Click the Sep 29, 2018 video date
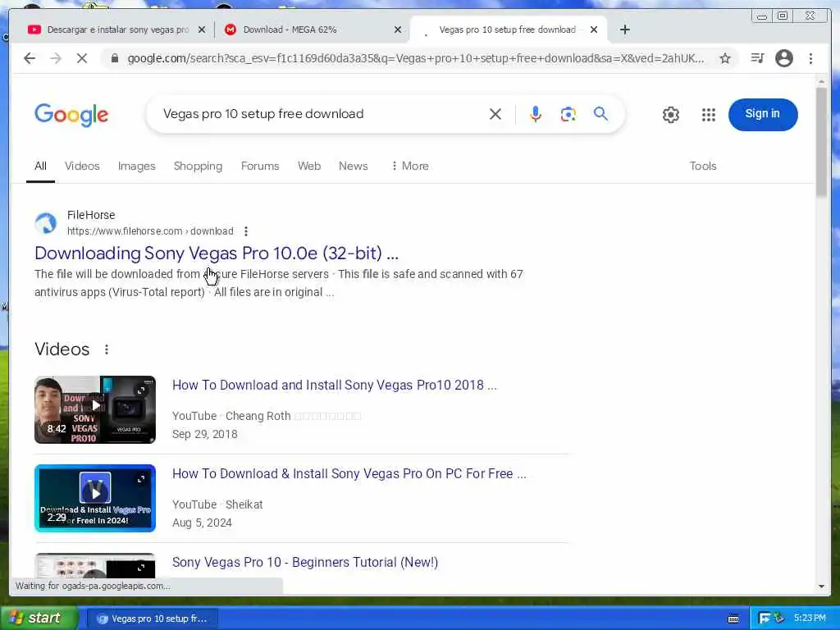The width and height of the screenshot is (840, 630). pos(204,434)
